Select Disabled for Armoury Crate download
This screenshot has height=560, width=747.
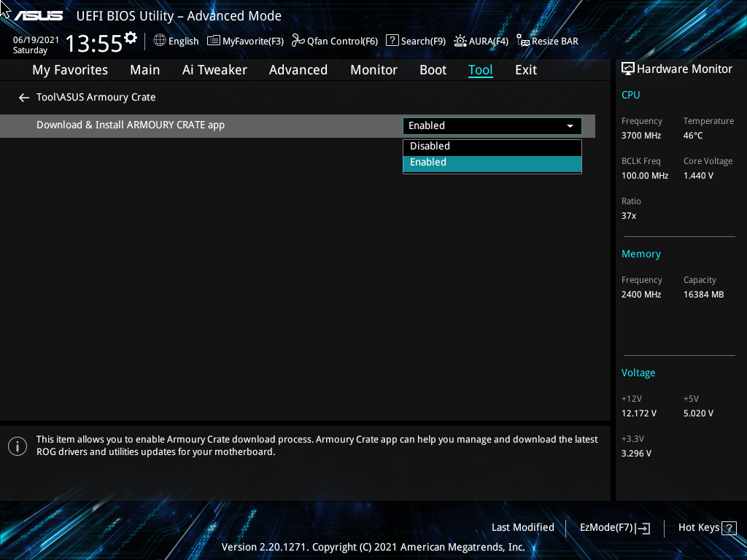coord(492,146)
